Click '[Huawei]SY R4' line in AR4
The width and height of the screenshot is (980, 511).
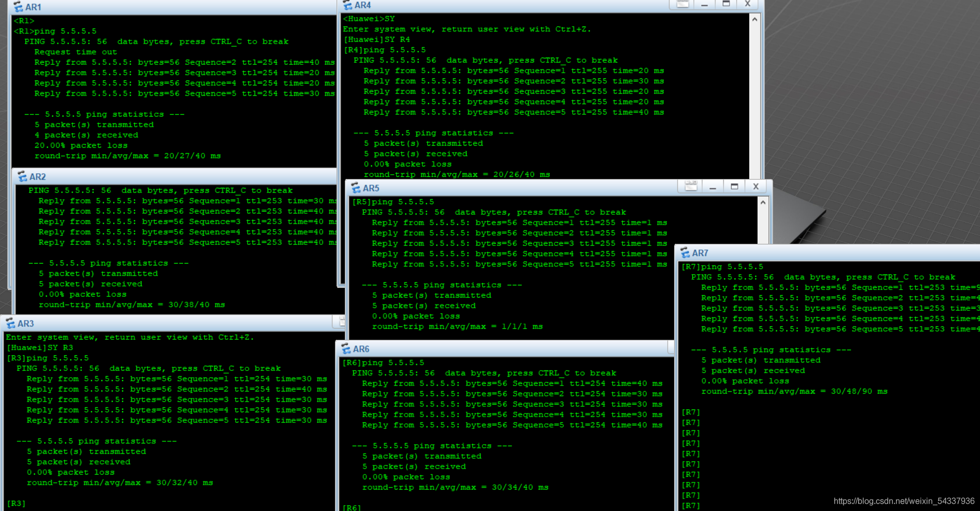pos(377,39)
